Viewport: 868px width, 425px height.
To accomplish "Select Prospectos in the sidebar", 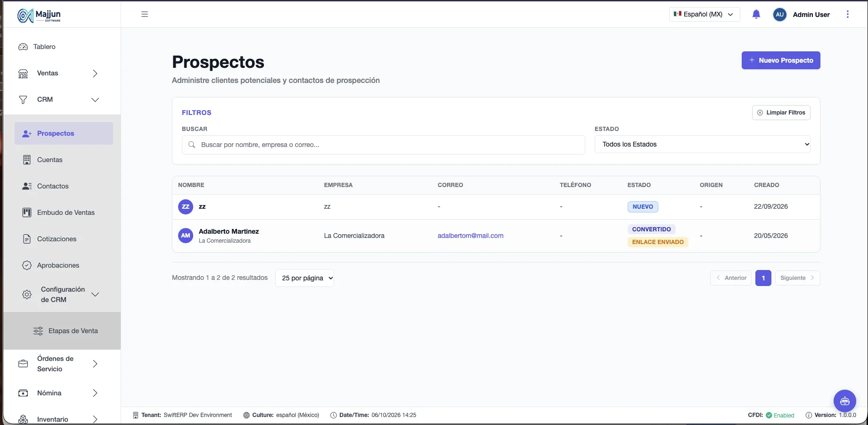I will tap(64, 133).
